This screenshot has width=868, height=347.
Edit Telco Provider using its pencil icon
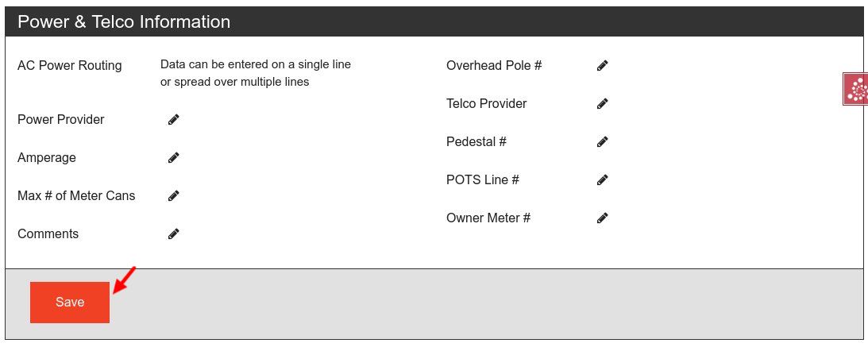pyautogui.click(x=603, y=104)
